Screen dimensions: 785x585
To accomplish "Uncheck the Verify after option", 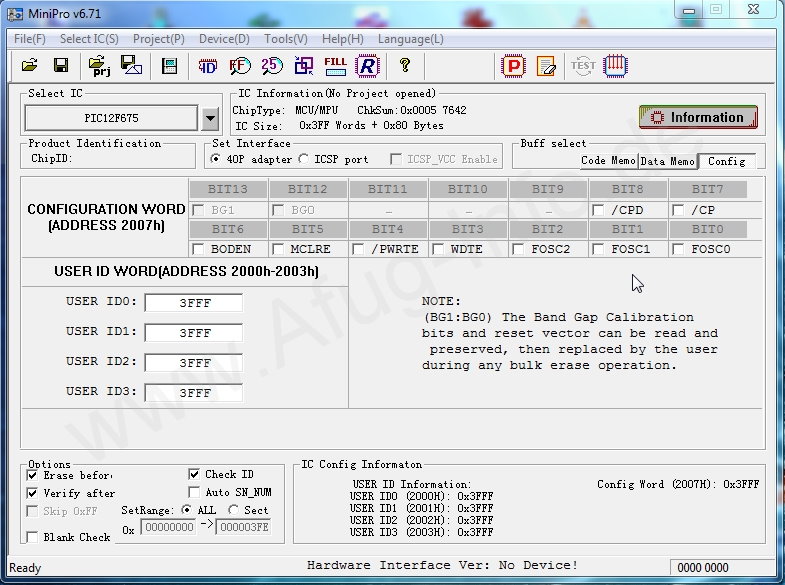I will [x=32, y=493].
